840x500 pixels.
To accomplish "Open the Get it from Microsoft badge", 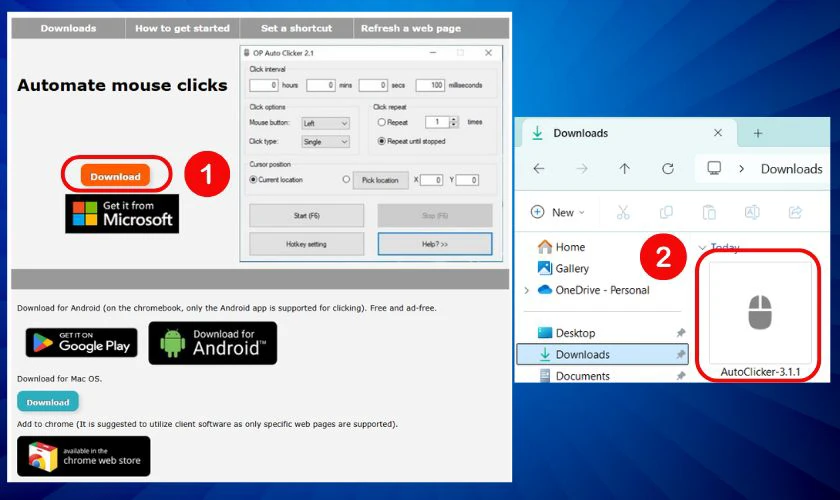I will coord(122,214).
